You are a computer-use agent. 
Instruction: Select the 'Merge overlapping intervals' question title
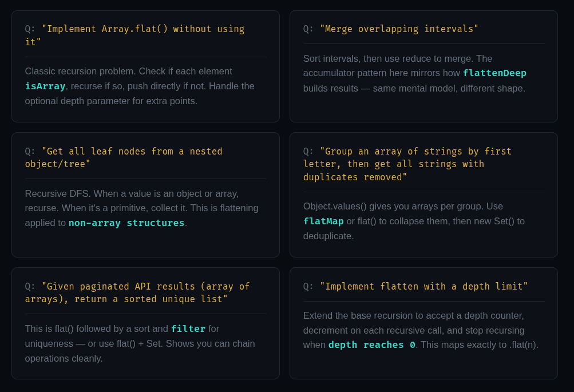pyautogui.click(x=391, y=29)
